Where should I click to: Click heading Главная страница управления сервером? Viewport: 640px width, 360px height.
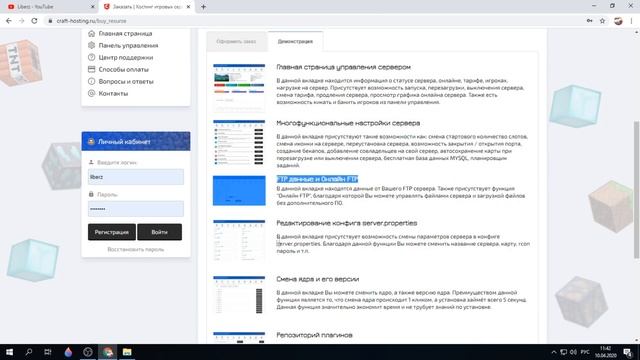point(344,67)
